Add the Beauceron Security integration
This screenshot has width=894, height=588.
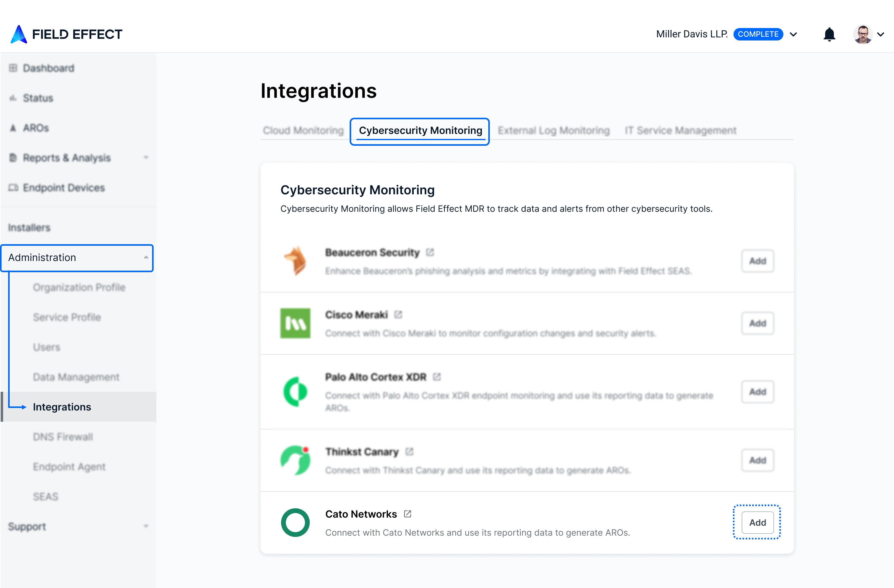coord(758,261)
